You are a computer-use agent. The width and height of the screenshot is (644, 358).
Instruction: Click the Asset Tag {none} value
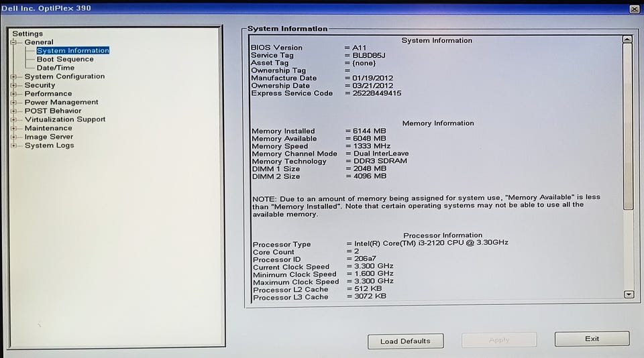point(364,63)
